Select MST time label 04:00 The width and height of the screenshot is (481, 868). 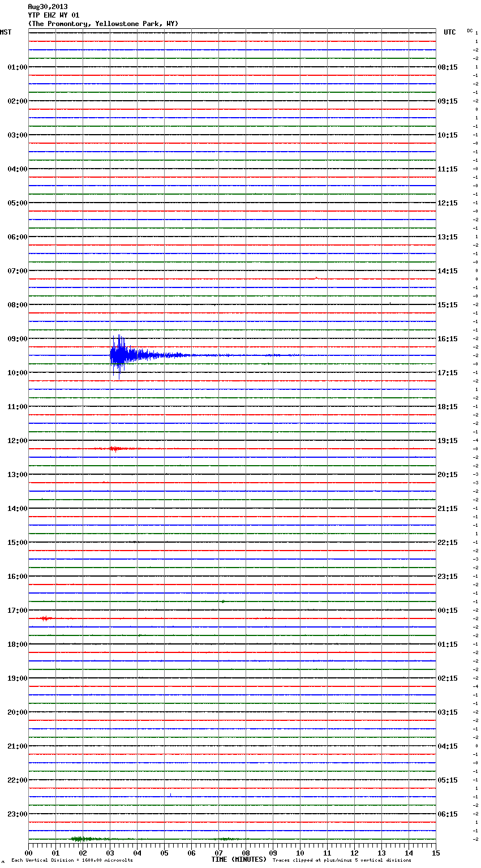[x=18, y=169]
